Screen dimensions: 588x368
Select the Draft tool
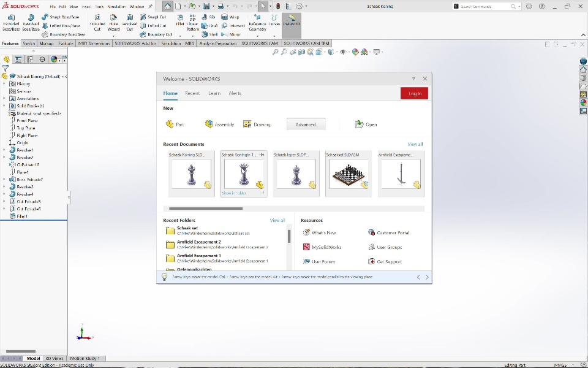tap(209, 26)
